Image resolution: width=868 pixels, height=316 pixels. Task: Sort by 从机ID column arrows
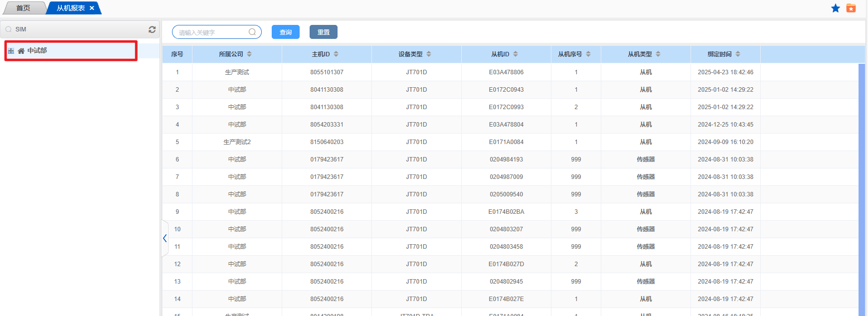click(516, 54)
